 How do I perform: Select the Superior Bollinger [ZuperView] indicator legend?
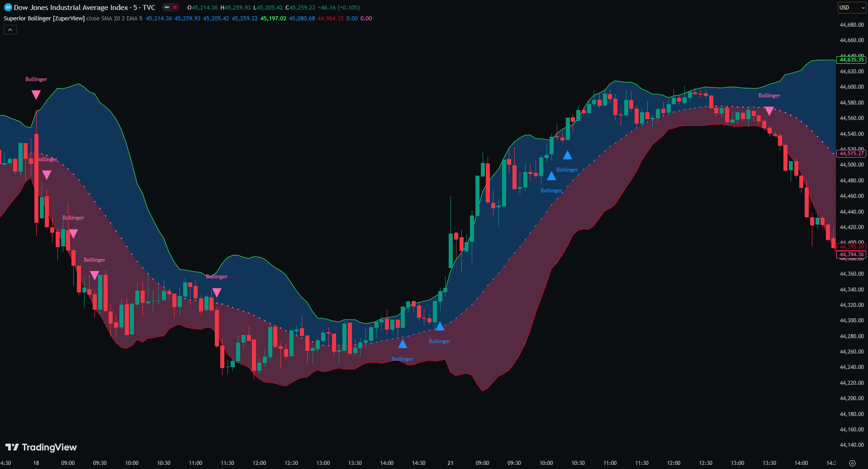[x=44, y=19]
